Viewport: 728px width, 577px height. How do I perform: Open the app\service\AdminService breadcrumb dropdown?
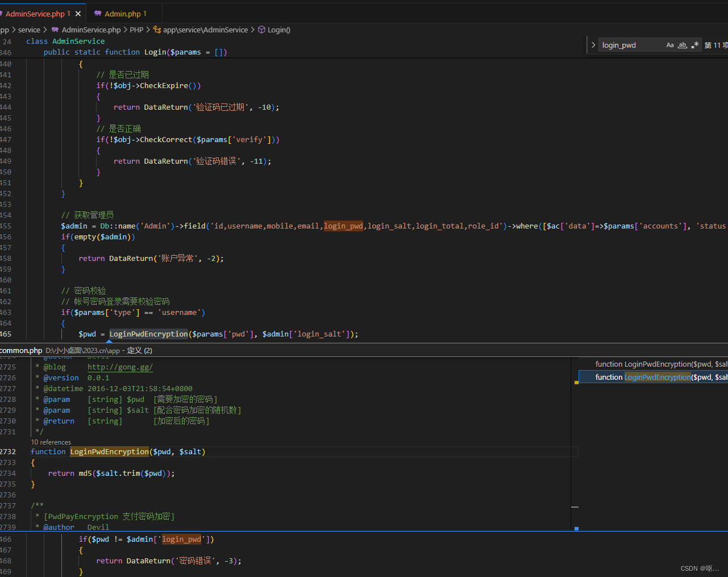(x=205, y=30)
